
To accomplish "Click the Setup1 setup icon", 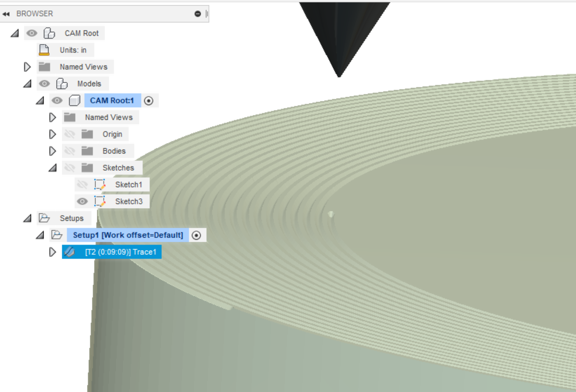I will pos(56,235).
